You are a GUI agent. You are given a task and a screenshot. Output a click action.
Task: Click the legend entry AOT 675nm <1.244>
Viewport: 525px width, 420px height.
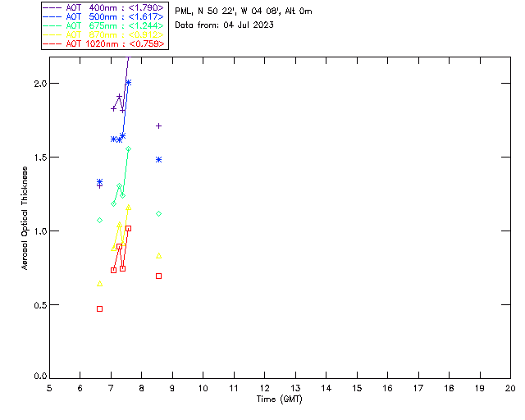[x=104, y=25]
